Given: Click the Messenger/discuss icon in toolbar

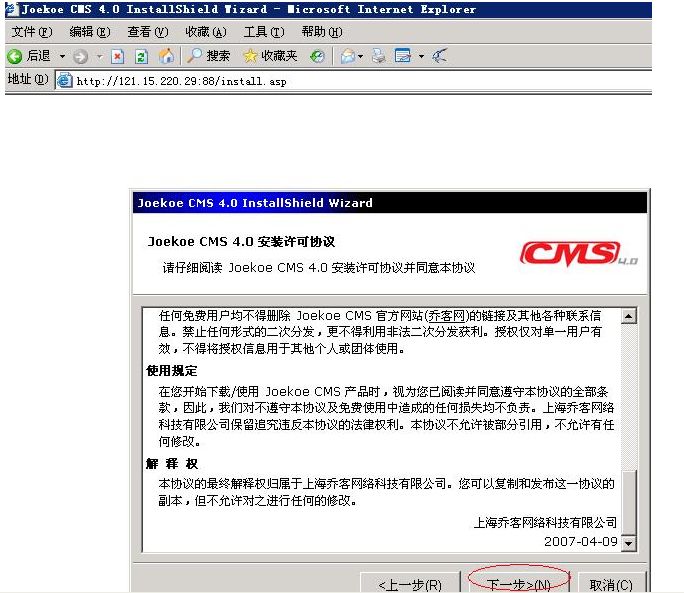Looking at the screenshot, I should click(439, 56).
